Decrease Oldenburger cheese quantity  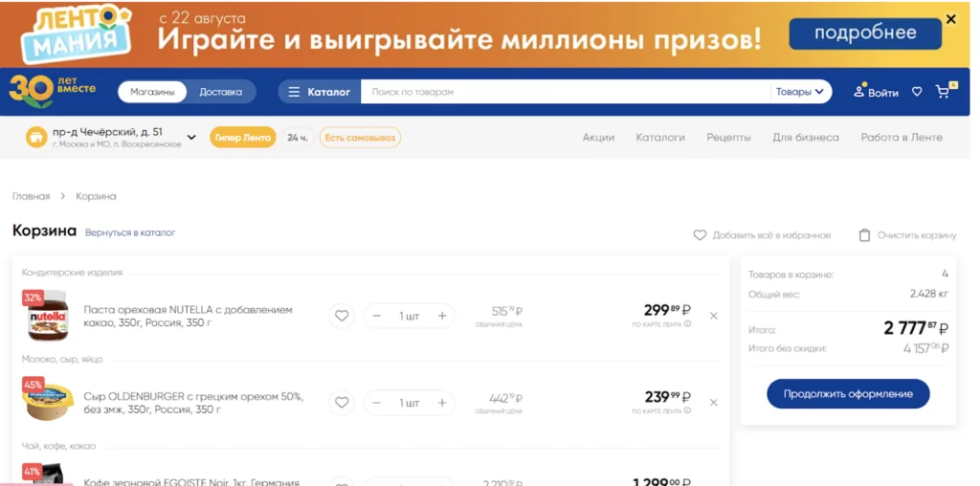tap(376, 403)
